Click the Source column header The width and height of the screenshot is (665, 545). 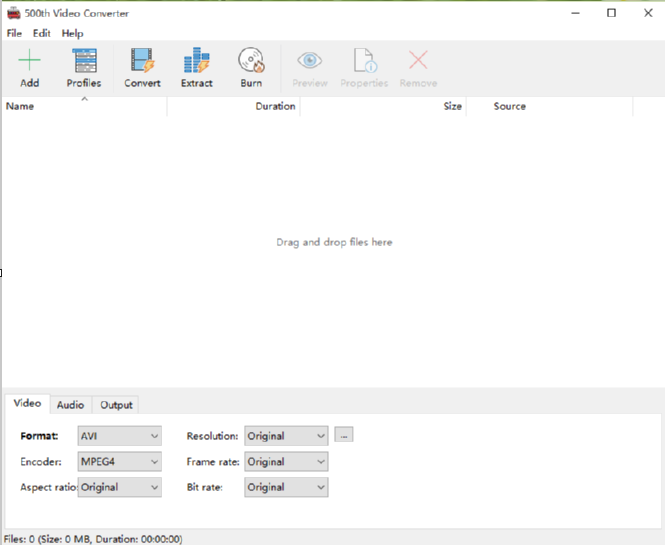[x=550, y=106]
